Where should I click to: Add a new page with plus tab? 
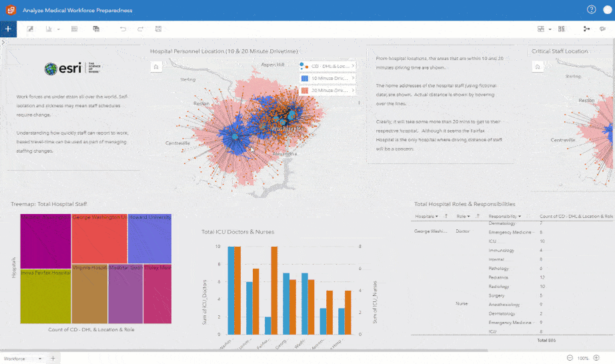click(53, 358)
